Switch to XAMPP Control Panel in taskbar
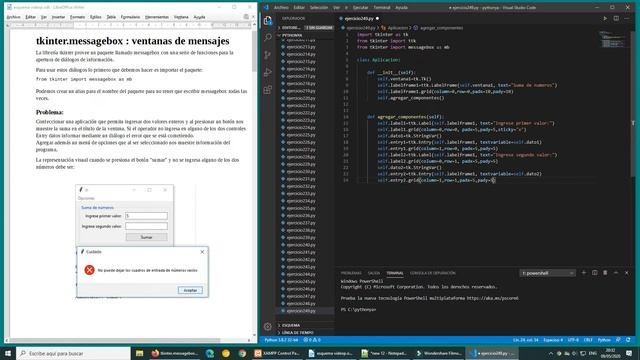 (x=277, y=353)
